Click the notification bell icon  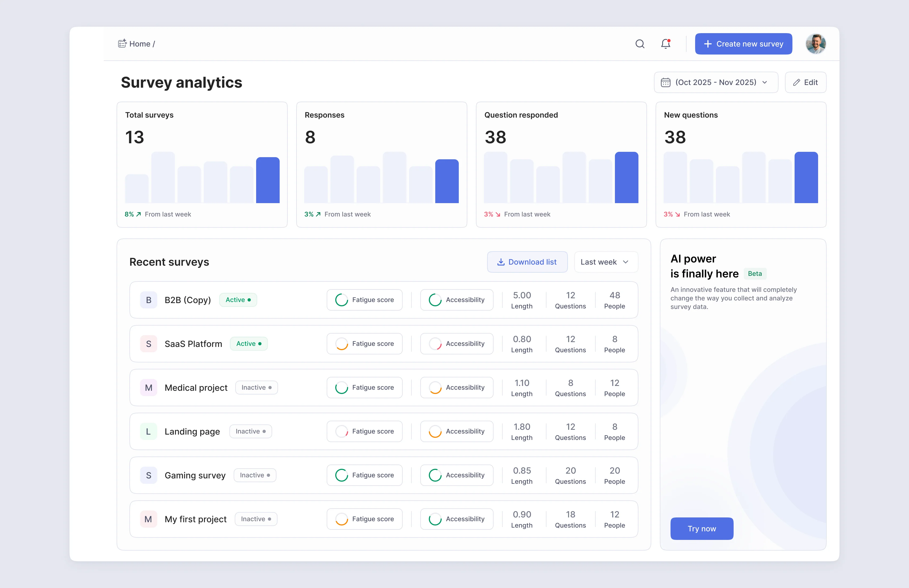665,44
